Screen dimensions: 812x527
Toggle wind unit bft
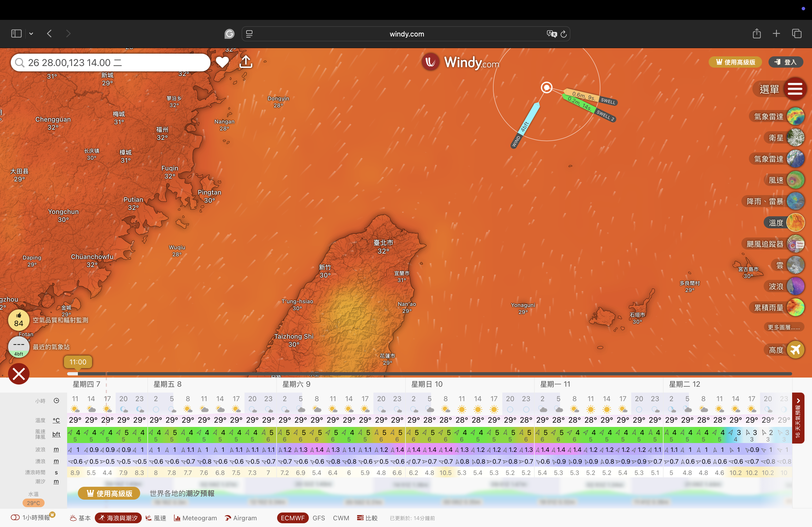pyautogui.click(x=56, y=435)
